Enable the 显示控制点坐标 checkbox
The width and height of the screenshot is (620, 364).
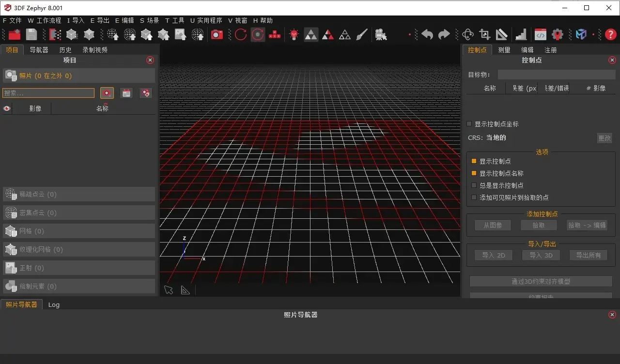468,123
